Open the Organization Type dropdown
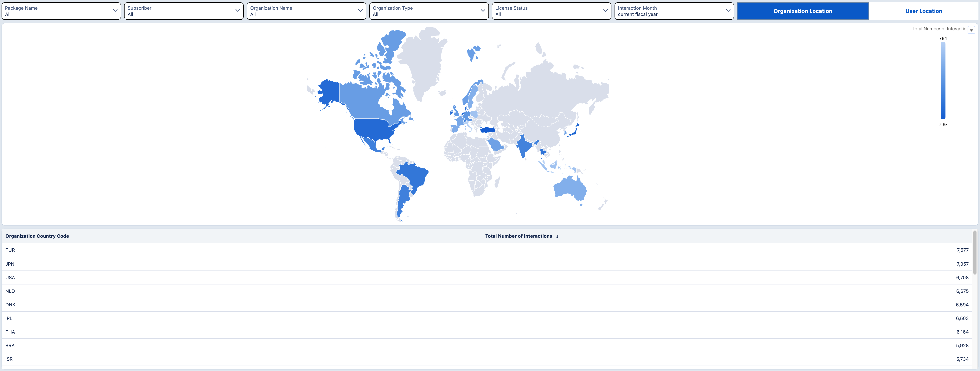 (x=429, y=11)
